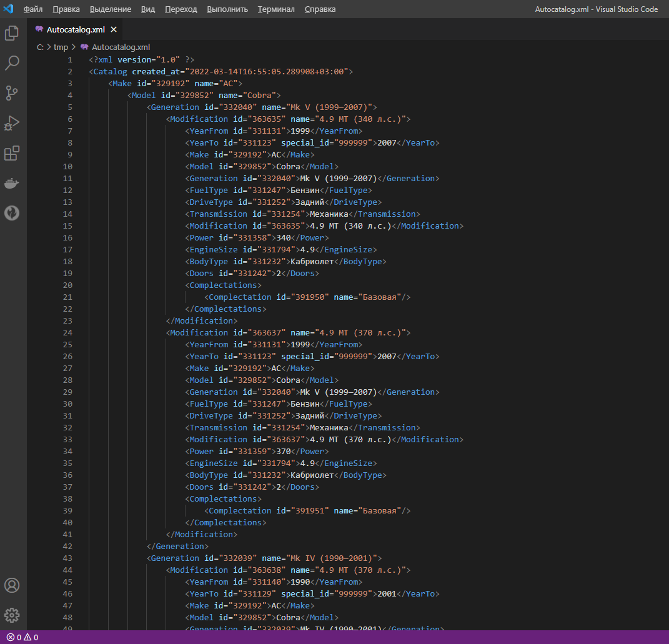The image size is (669, 644).
Task: Open the C: breadcrumb dropdown
Action: [39, 47]
